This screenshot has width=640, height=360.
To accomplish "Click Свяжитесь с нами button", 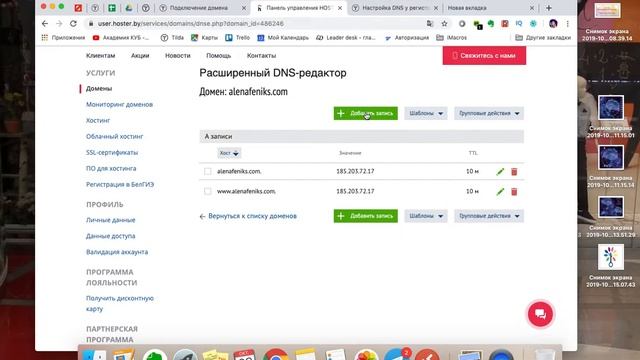I will tap(484, 56).
